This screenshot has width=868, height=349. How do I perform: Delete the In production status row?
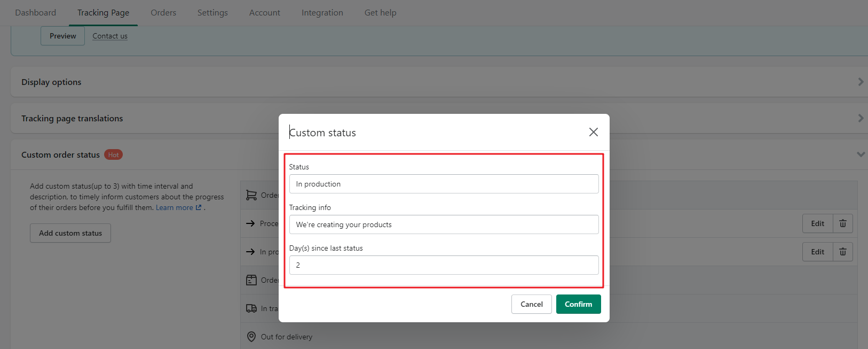point(842,252)
